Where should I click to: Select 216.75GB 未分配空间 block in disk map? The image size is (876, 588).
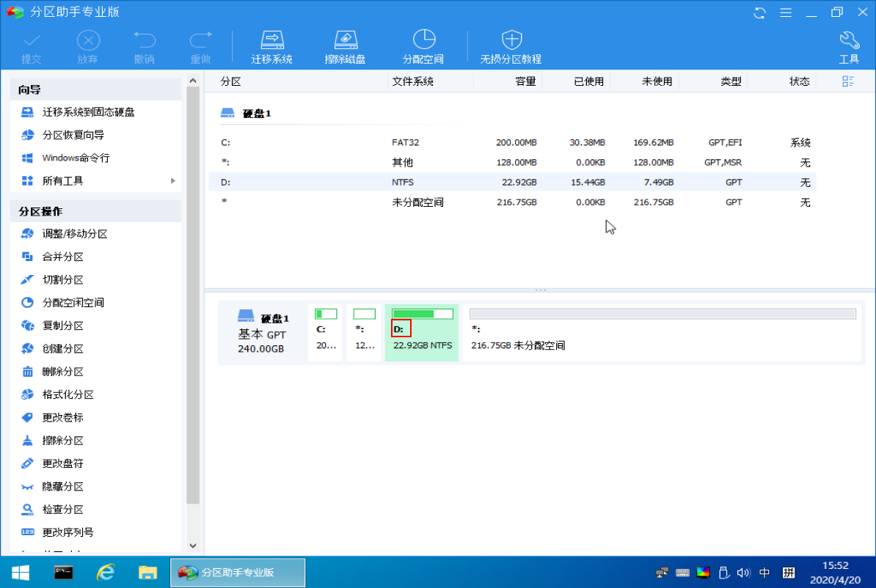[663, 332]
